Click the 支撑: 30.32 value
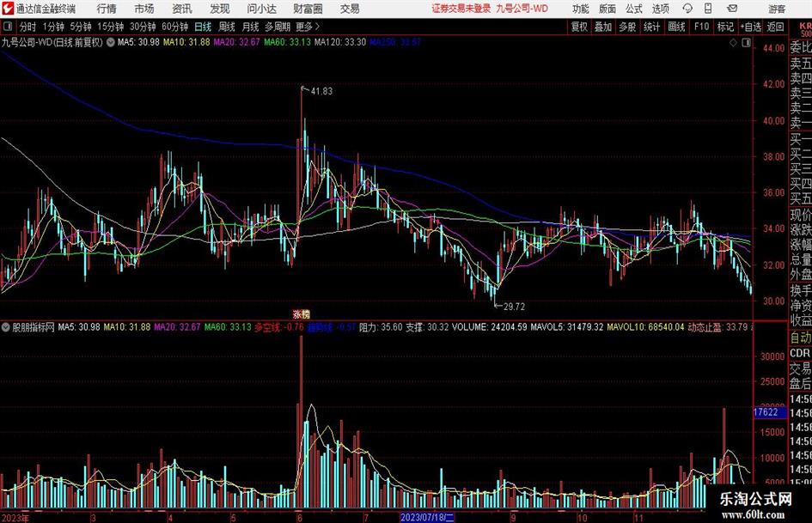The width and height of the screenshot is (812, 523). (x=427, y=327)
